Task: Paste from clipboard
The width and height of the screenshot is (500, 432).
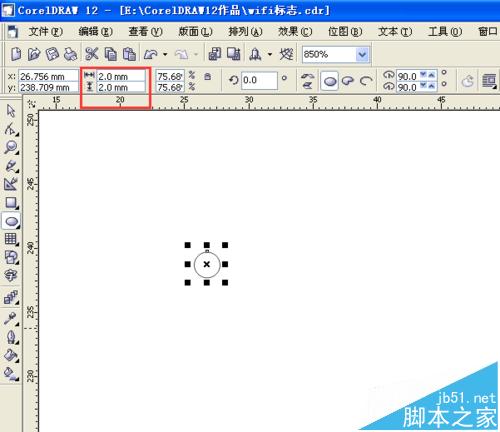Action: coord(129,54)
